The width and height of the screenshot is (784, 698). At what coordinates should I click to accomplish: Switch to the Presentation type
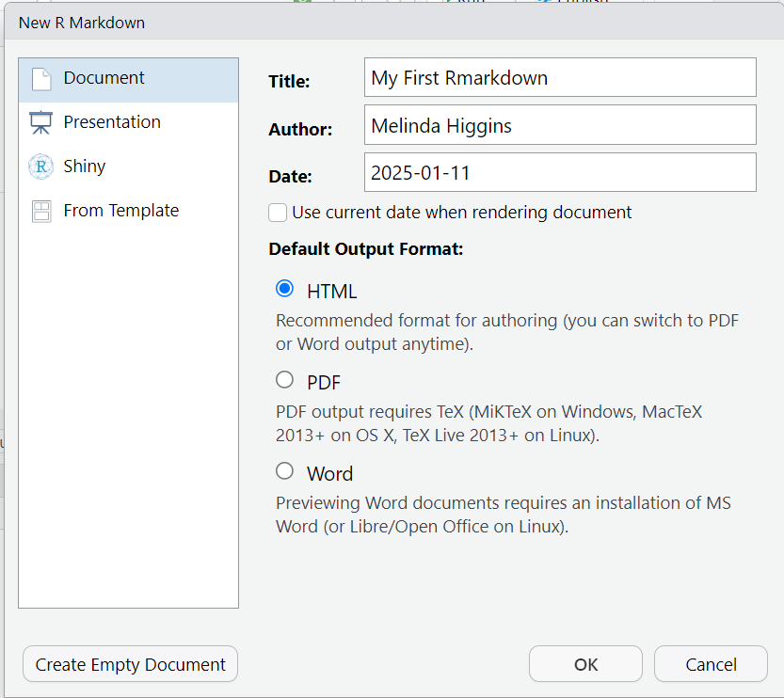point(112,122)
